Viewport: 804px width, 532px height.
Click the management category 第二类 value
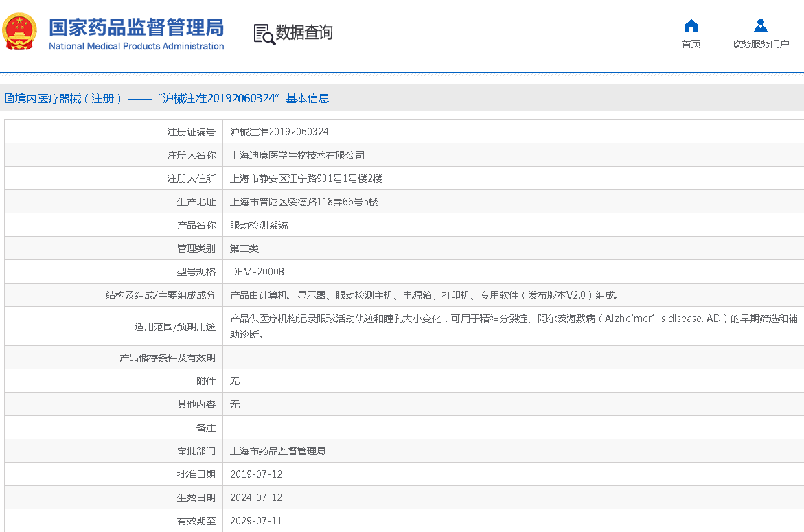pyautogui.click(x=244, y=248)
